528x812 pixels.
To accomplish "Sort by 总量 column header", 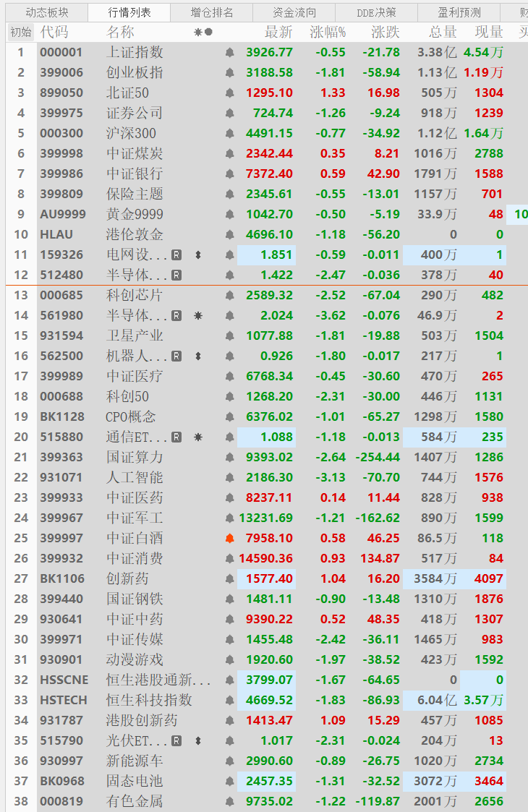I will coord(443,32).
